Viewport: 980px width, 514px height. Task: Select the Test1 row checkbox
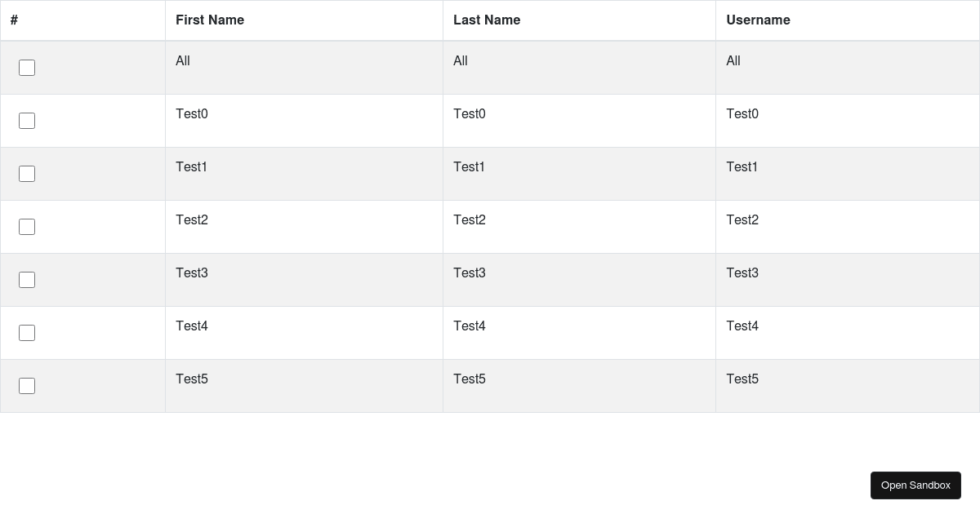(27, 174)
